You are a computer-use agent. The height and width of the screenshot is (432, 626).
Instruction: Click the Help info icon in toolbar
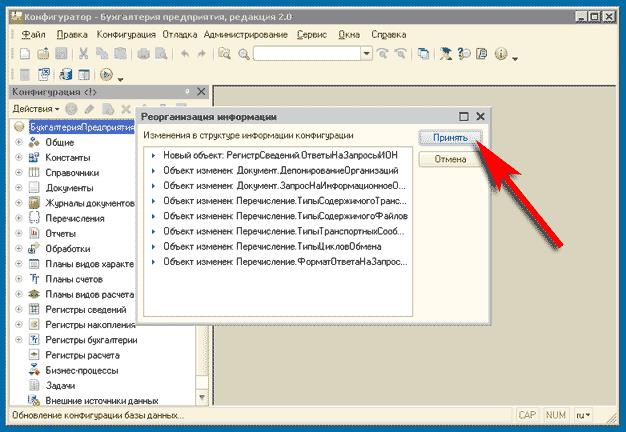click(x=499, y=54)
